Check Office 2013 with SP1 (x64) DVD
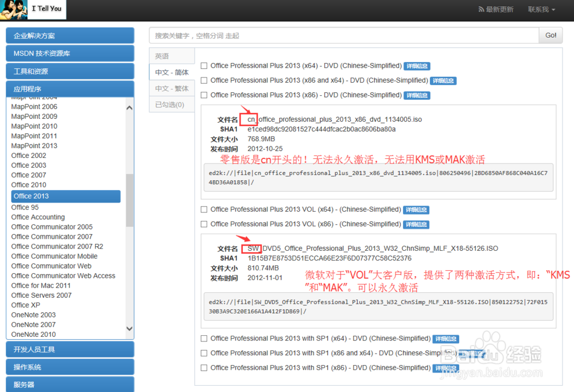Screen dimensions: 574x392 (x=204, y=339)
